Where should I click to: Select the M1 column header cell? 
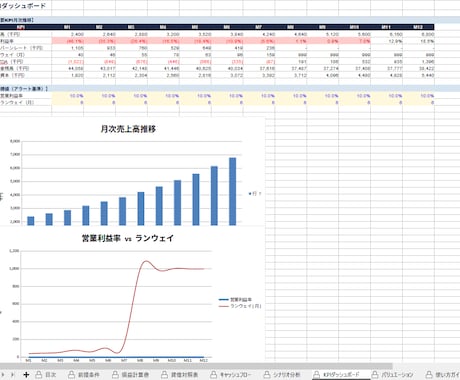[68, 27]
